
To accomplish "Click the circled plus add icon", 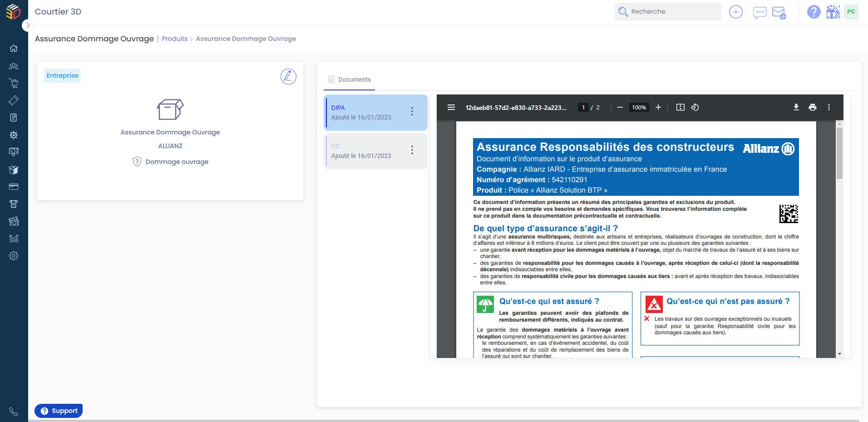I will coord(735,12).
